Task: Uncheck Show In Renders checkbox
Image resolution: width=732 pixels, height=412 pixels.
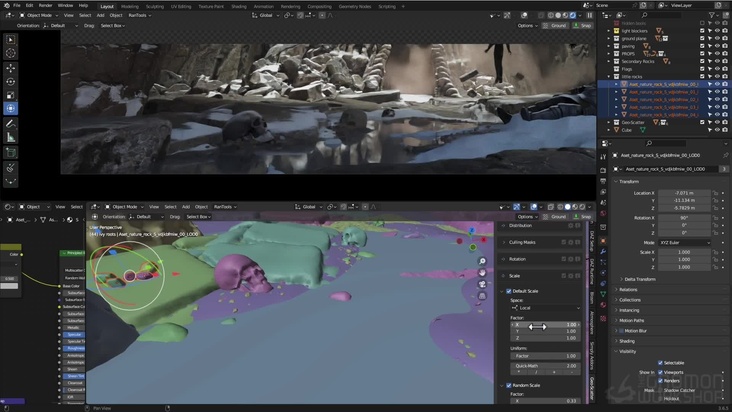Action: (x=660, y=381)
